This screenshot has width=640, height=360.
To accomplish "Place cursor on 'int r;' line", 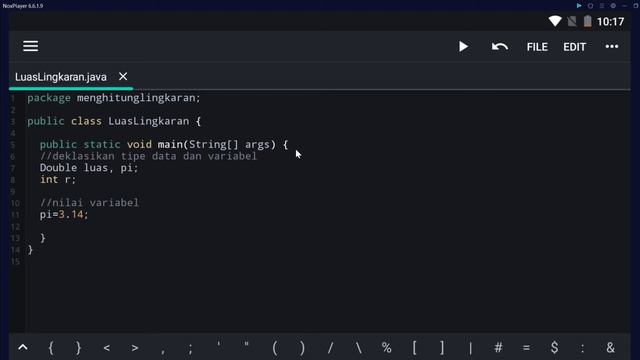I will pyautogui.click(x=58, y=180).
